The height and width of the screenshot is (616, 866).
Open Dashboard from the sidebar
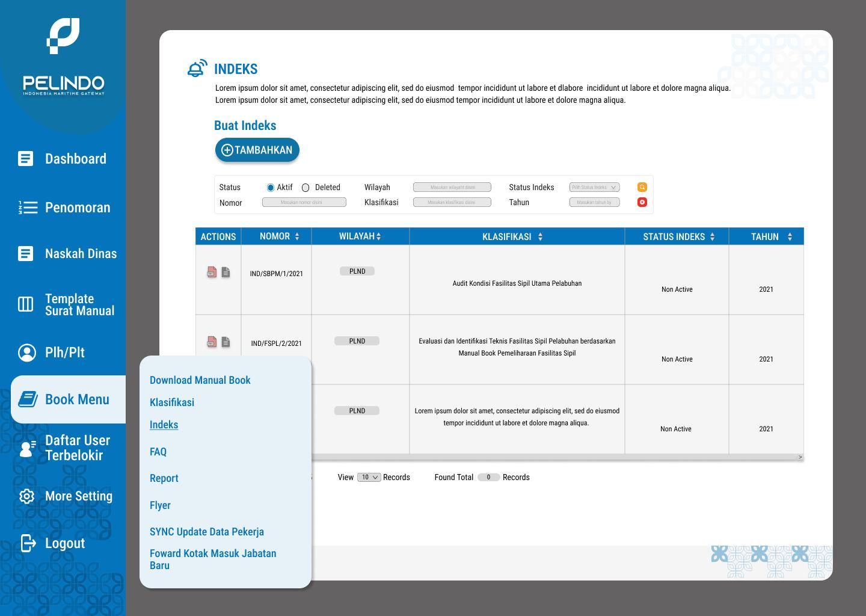[76, 159]
